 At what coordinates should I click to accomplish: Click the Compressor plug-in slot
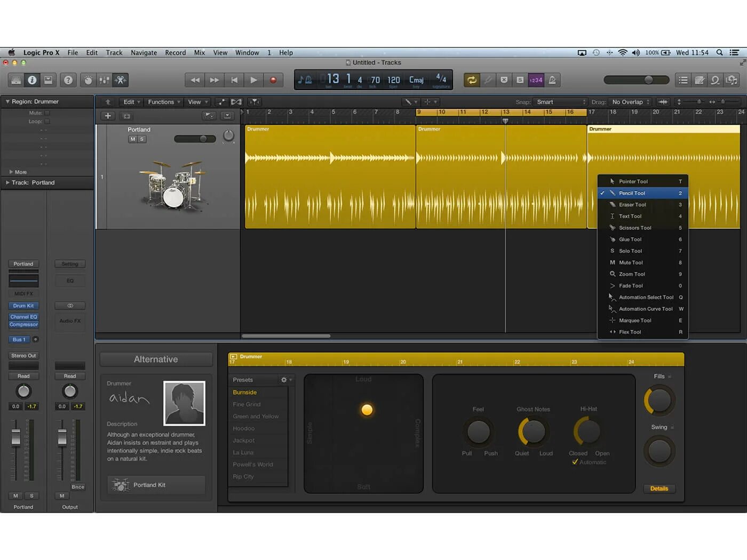pyautogui.click(x=23, y=324)
